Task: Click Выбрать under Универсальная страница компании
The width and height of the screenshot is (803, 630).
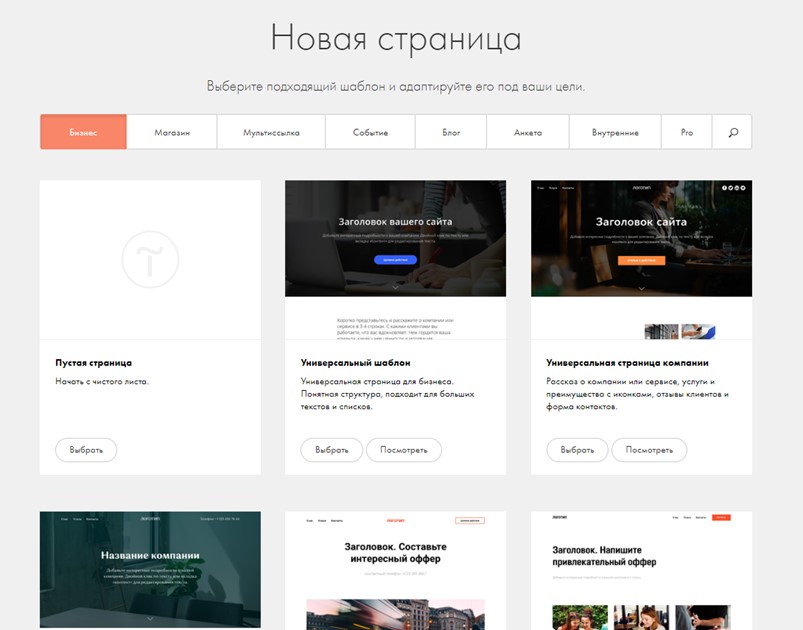Action: [577, 450]
